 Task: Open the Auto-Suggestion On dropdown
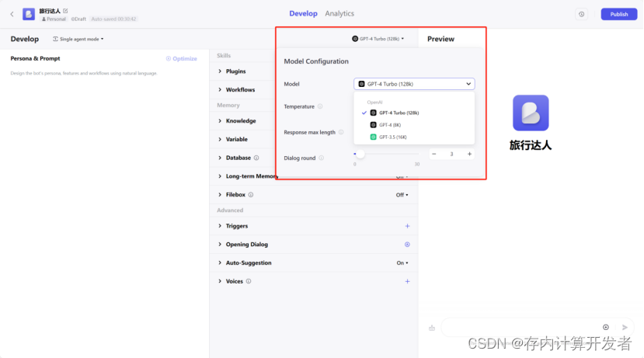pyautogui.click(x=402, y=262)
